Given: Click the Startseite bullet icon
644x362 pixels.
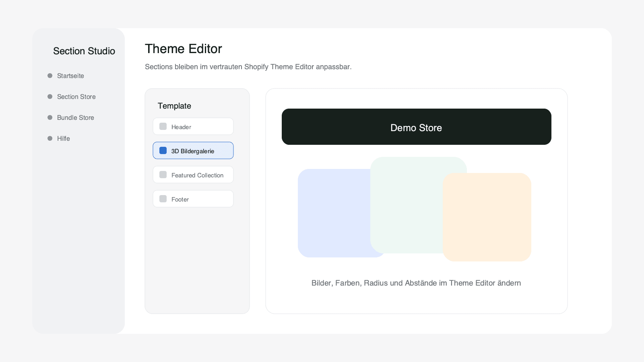Looking at the screenshot, I should click(50, 76).
